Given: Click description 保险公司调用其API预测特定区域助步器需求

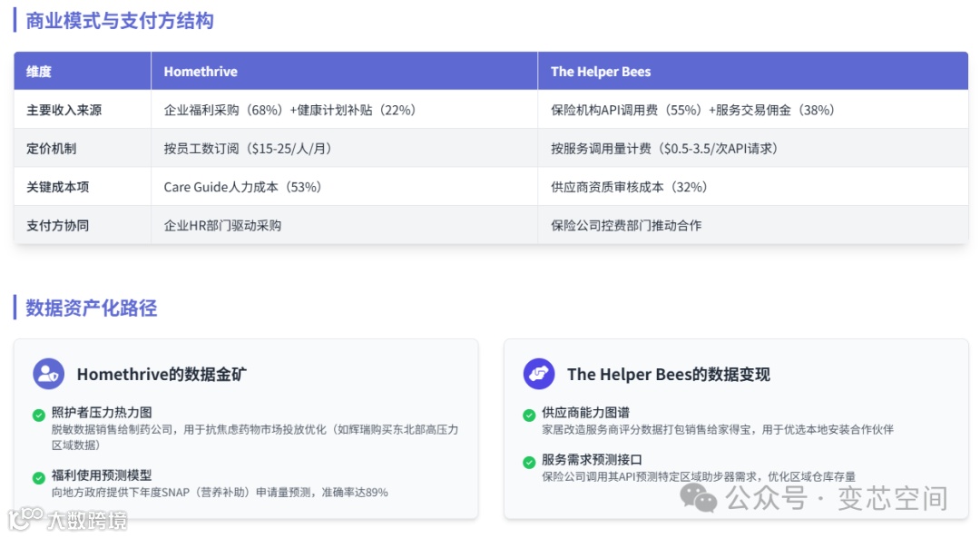Looking at the screenshot, I should pos(699,477).
